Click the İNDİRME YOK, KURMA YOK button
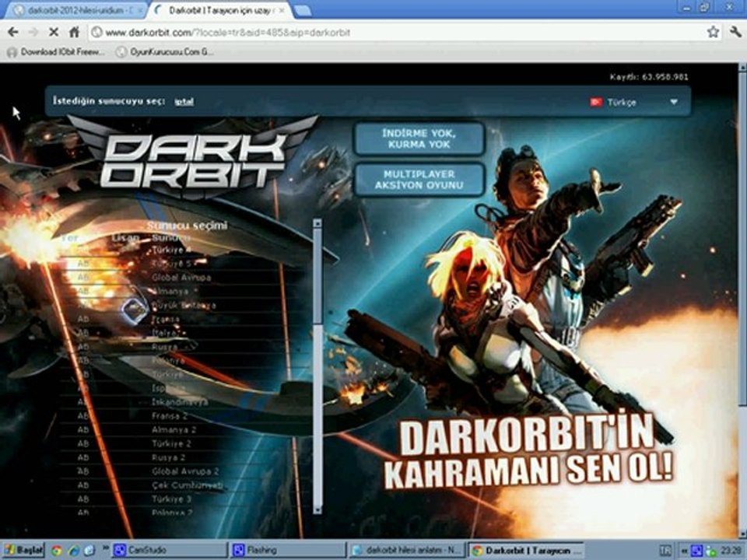747x560 pixels. [419, 138]
